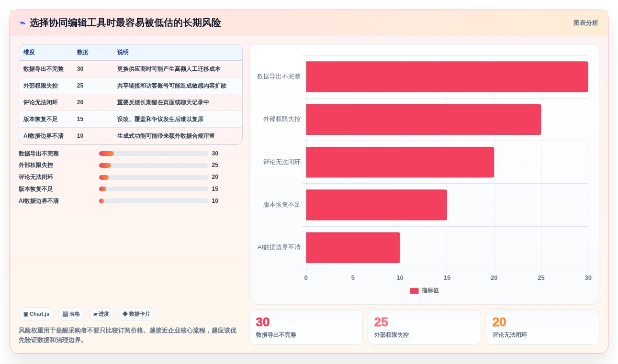Select table cell 数据导出不完整

point(44,69)
